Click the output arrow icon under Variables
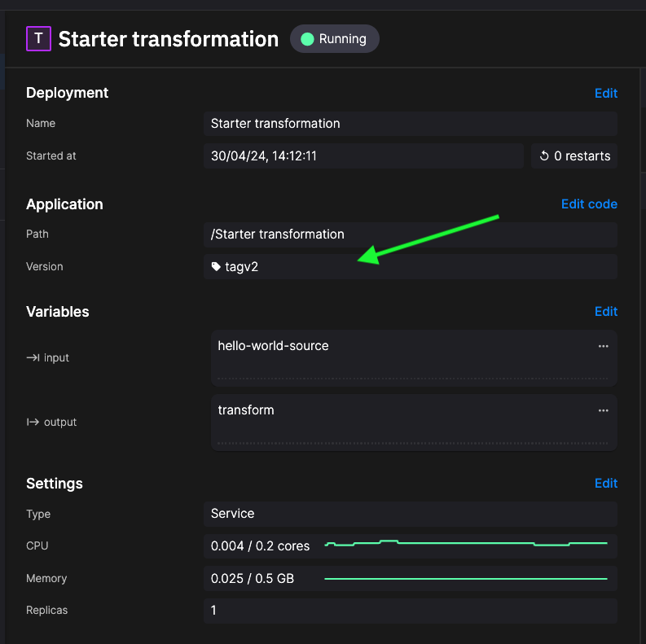Screen dimensions: 646x644 (33, 422)
